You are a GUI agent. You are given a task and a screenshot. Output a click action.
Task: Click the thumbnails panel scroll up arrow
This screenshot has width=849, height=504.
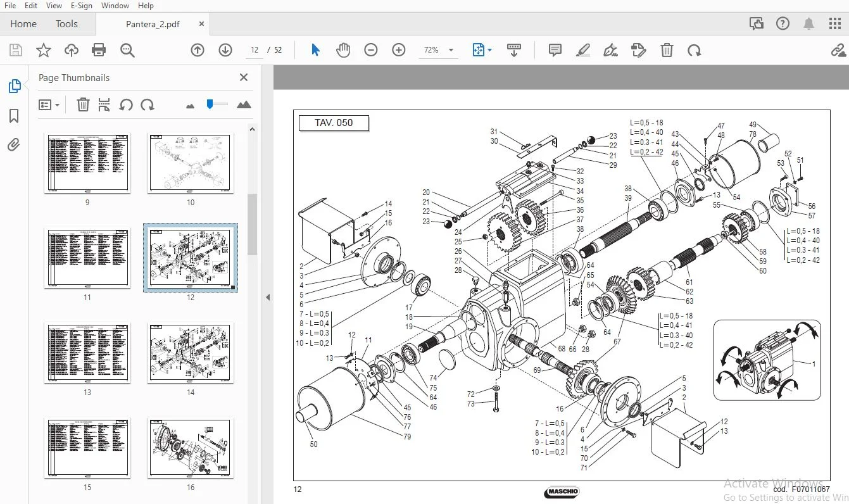(252, 129)
